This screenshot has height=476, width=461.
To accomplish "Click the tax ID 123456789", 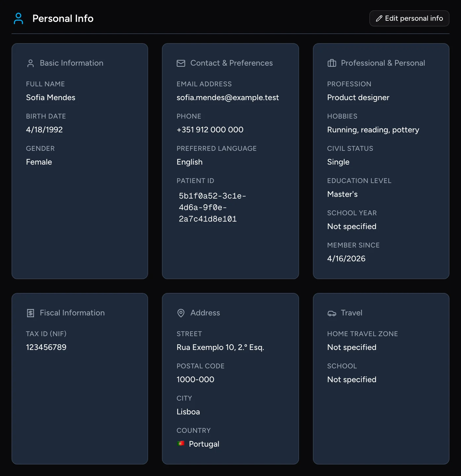I will [46, 347].
